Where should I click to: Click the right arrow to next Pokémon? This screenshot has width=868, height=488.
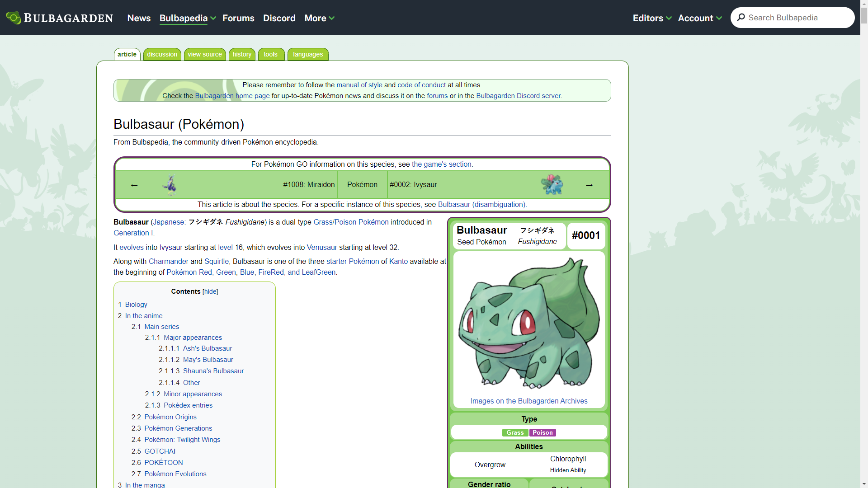coord(590,185)
